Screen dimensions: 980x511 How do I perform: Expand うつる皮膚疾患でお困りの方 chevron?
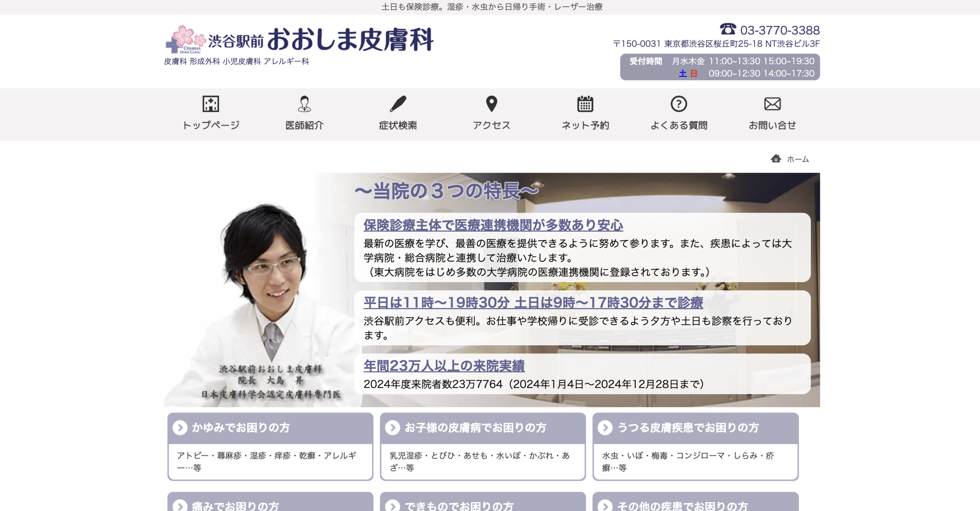tap(605, 428)
